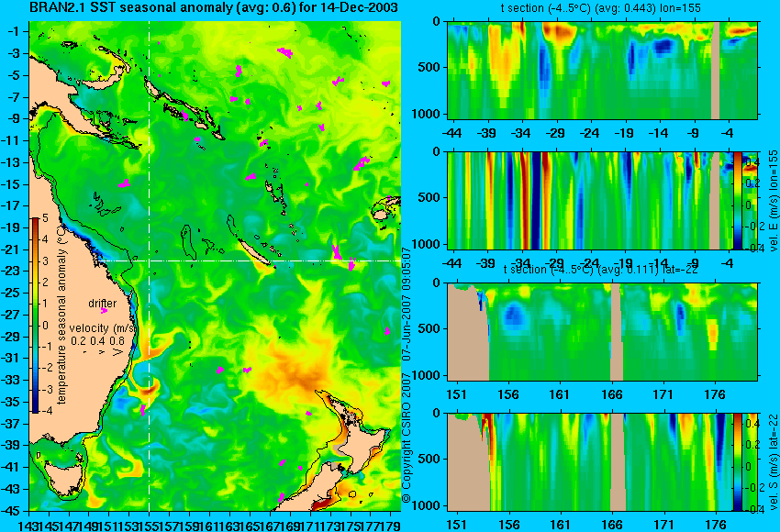Click the '5' tick on the temperature color bar

45,217
